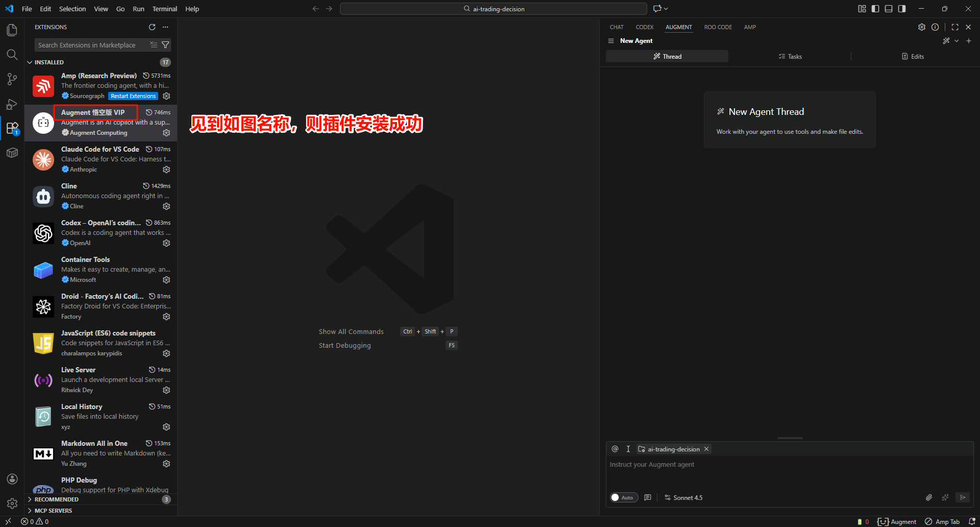Toggle primary side bar visibility
This screenshot has height=527, width=980.
click(x=875, y=9)
